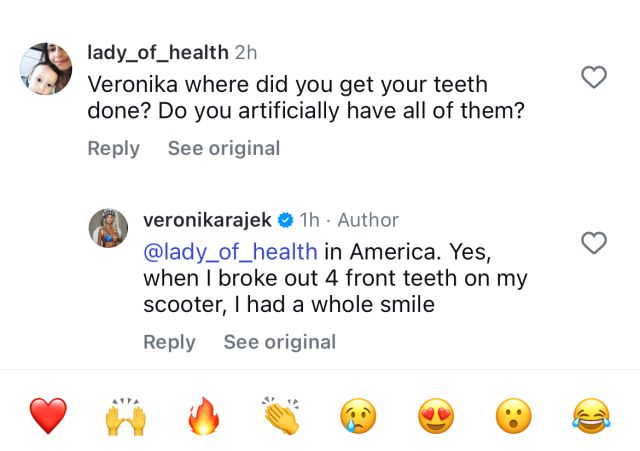Tap the clapping hands emoji reaction
The height and width of the screenshot is (451, 640).
click(281, 415)
